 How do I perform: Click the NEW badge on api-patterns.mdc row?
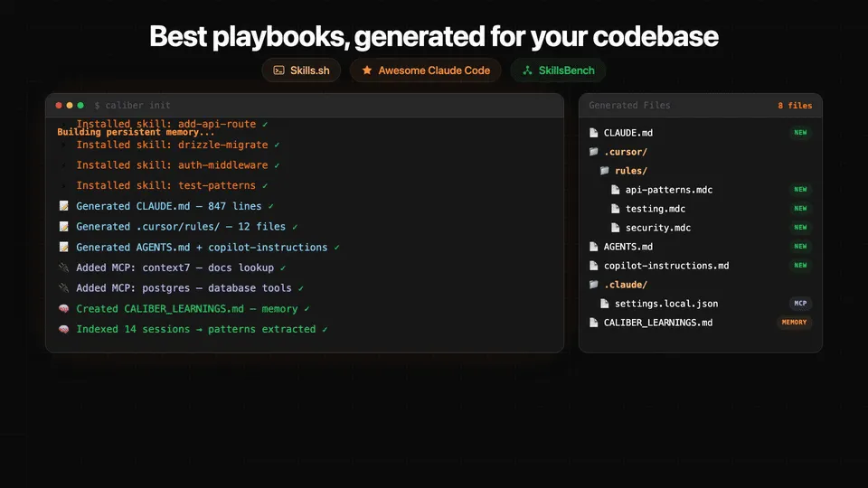point(800,190)
